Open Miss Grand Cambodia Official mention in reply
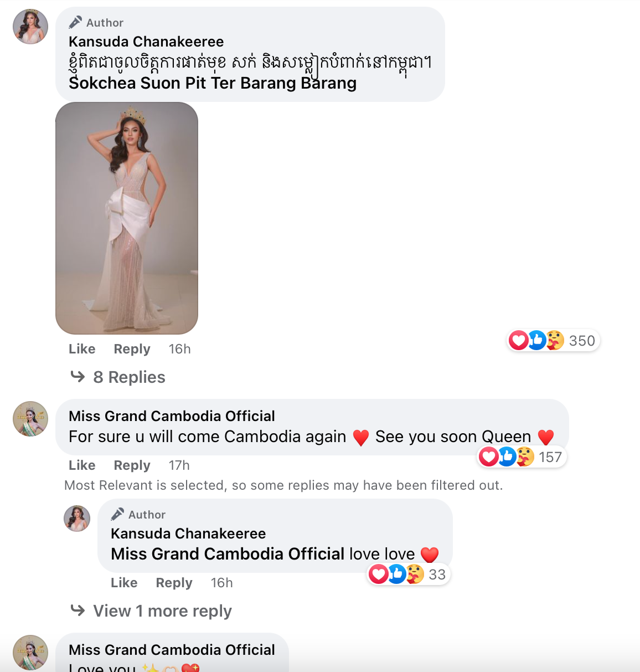The height and width of the screenshot is (672, 640). tap(228, 554)
